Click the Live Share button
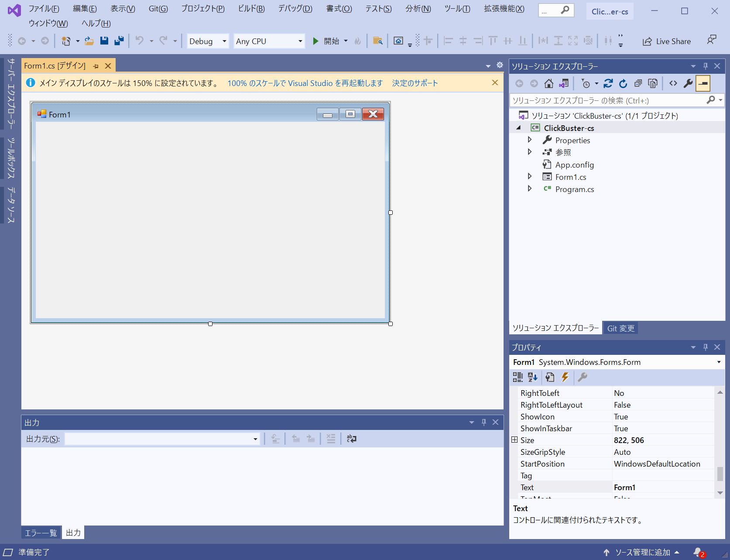 667,41
